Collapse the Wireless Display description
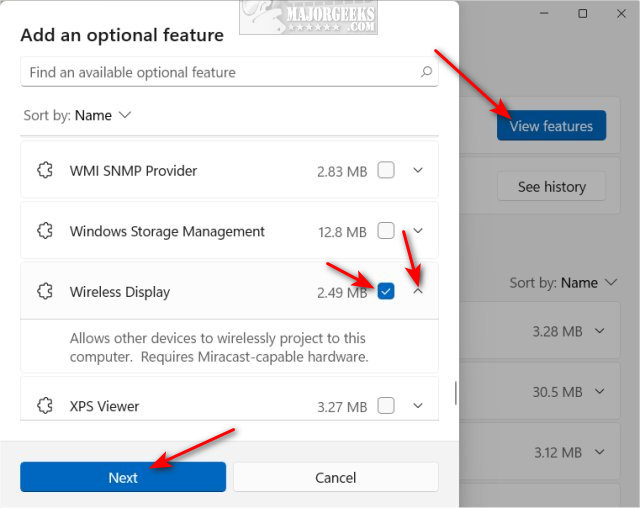 point(418,292)
